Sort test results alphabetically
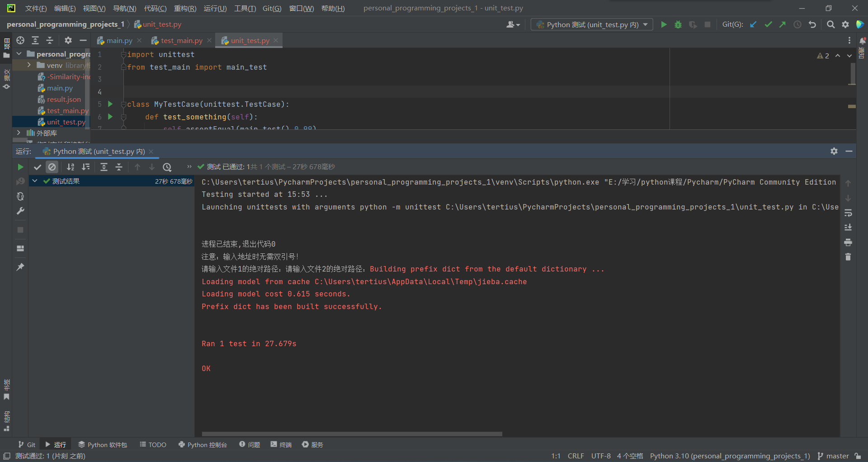 pyautogui.click(x=71, y=167)
